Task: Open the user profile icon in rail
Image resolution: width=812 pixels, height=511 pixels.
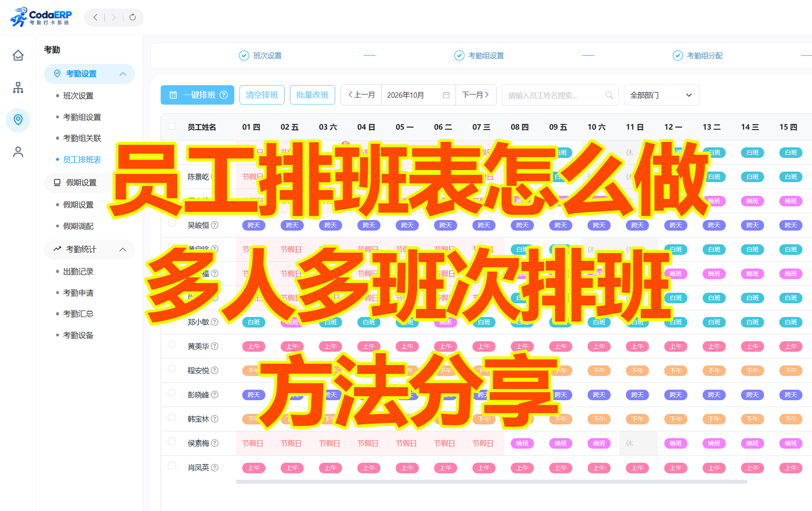Action: click(x=18, y=152)
